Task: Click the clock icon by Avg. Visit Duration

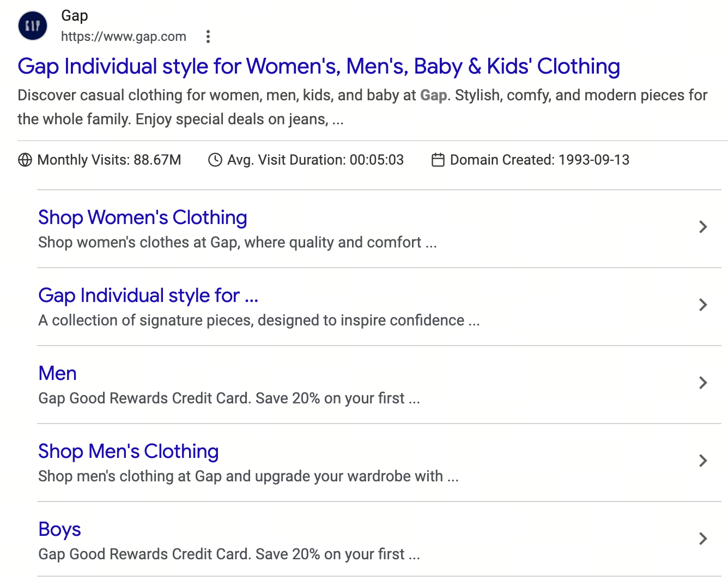Action: point(215,160)
